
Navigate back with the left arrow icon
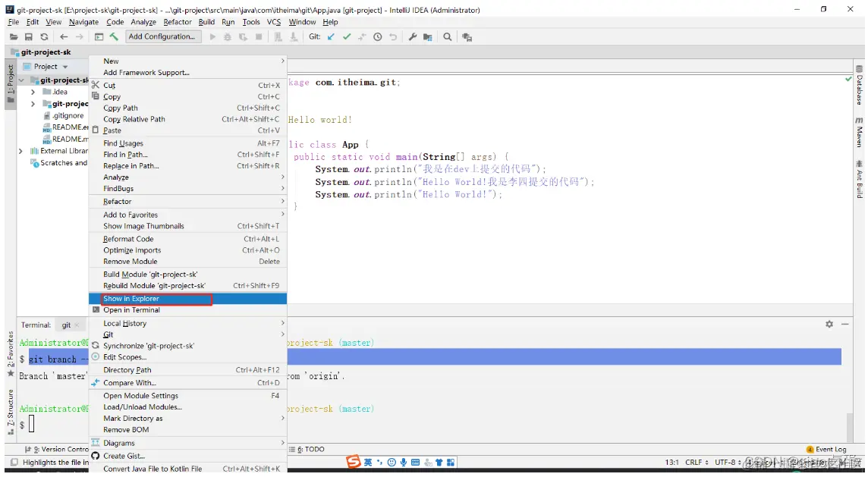coord(64,37)
